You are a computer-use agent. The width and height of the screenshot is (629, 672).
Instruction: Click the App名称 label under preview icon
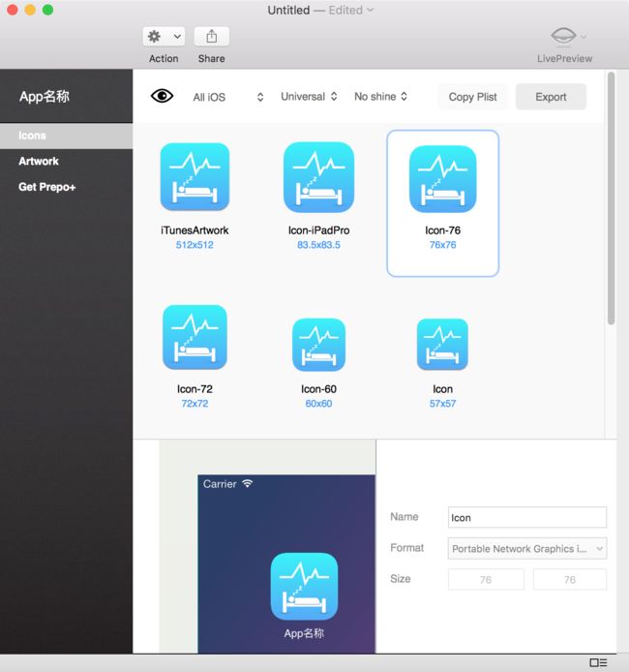click(304, 633)
